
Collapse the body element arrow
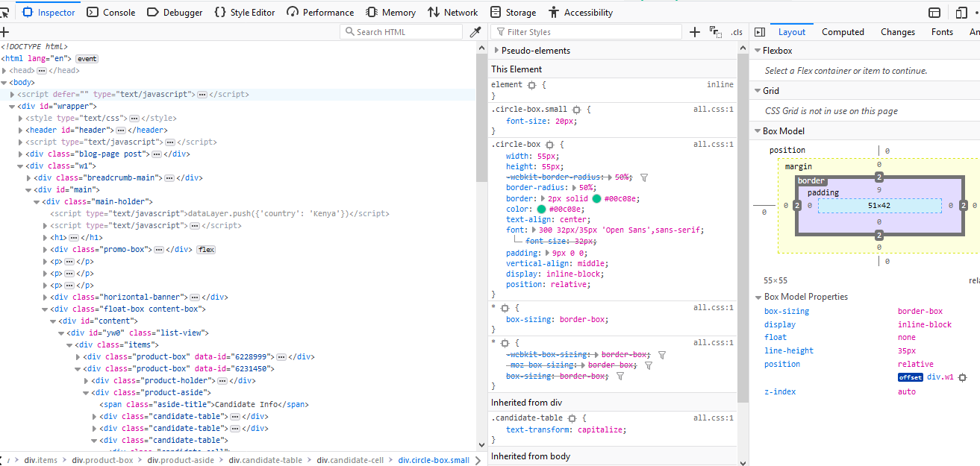4,83
